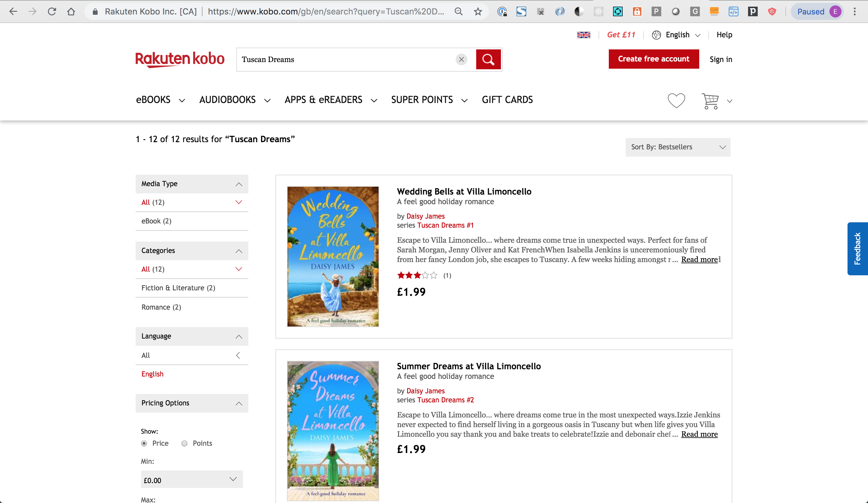Collapse the Categories filter section
Image resolution: width=868 pixels, height=503 pixels.
pos(192,251)
